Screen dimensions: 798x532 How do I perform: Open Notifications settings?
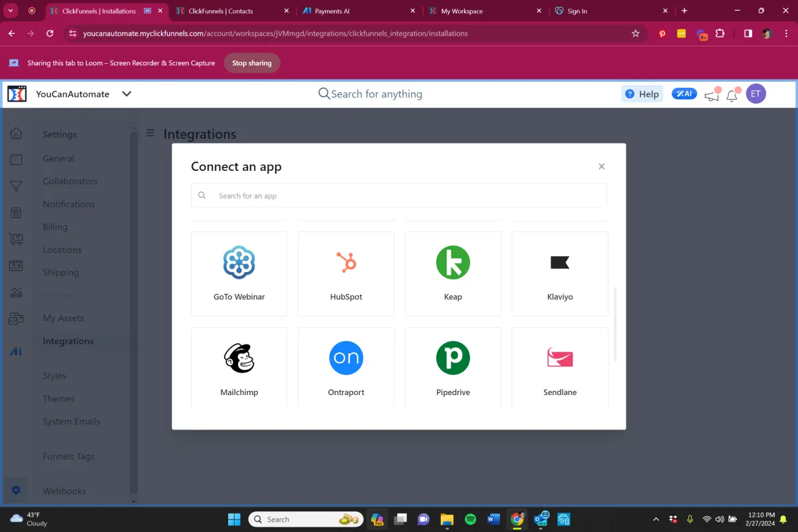point(68,204)
